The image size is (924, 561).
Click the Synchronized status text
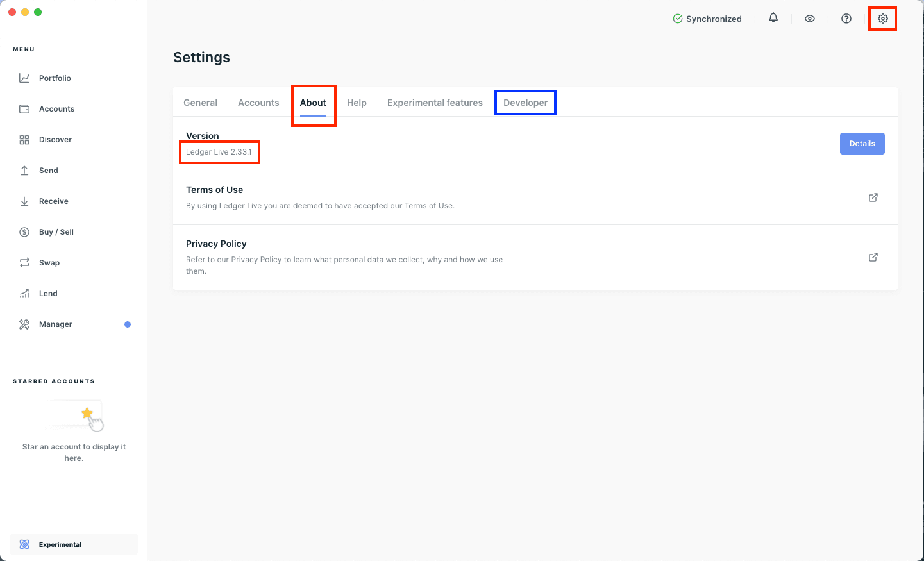click(714, 19)
